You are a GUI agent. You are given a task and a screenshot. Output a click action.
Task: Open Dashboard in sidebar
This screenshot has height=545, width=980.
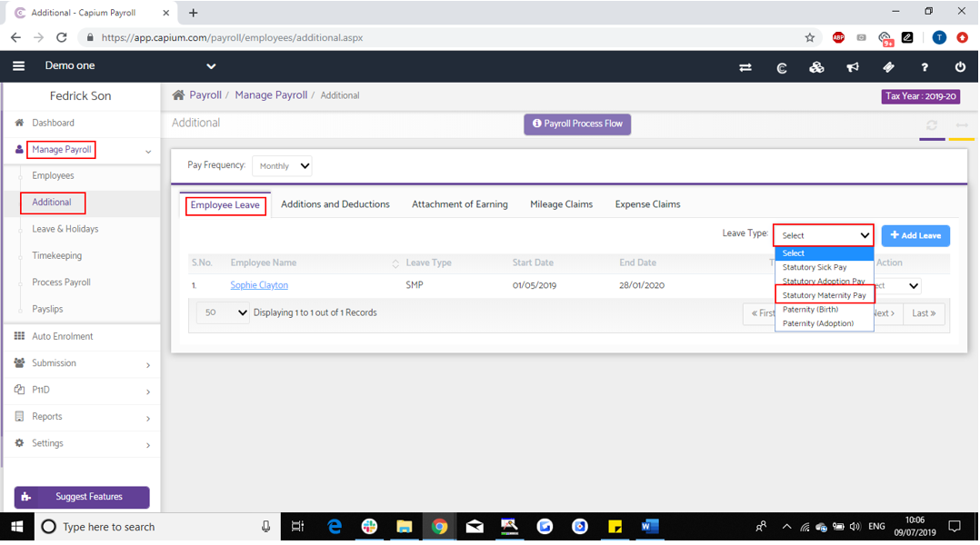tap(53, 123)
